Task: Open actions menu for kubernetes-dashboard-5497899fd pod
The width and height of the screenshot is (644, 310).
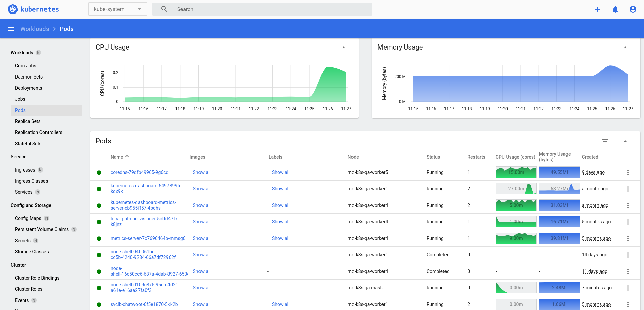Action: [628, 189]
